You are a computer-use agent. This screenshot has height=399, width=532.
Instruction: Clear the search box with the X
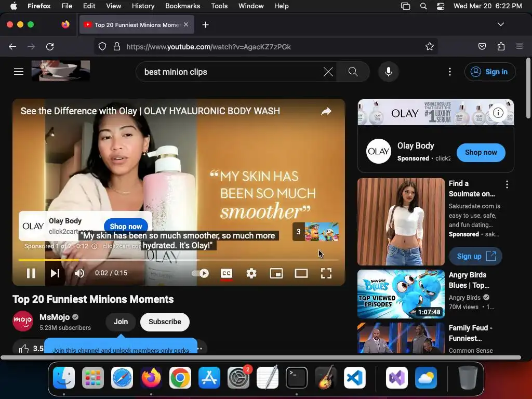328,72
